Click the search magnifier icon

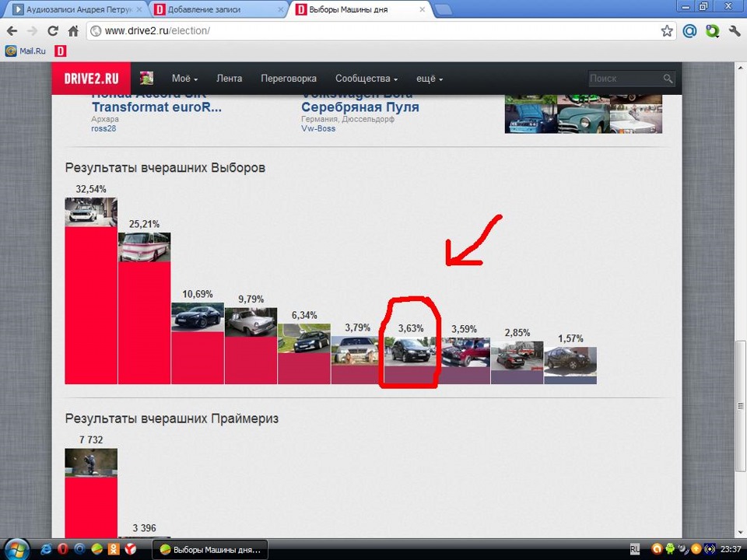point(668,79)
